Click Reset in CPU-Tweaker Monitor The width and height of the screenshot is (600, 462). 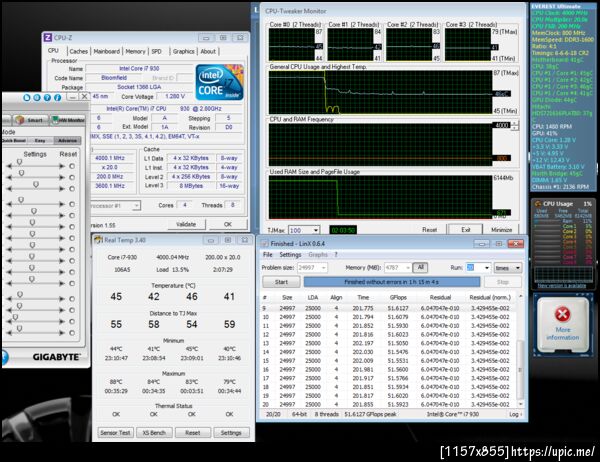(429, 230)
